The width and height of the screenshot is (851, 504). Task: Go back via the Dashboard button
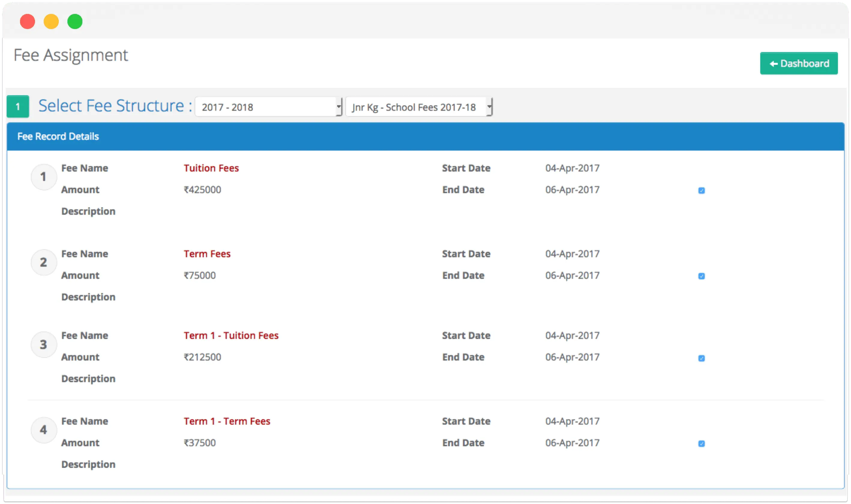[x=799, y=63]
